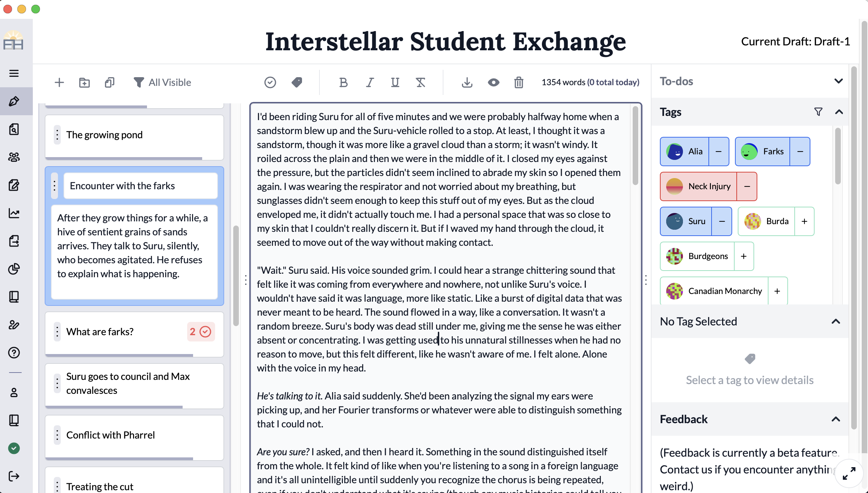Mark scene complete with checkmark circle icon
868x493 pixels.
coord(270,82)
